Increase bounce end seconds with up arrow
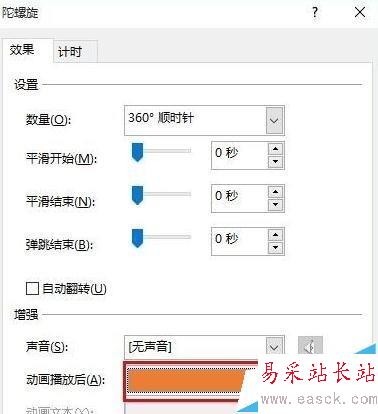378x414 pixels. tap(275, 235)
